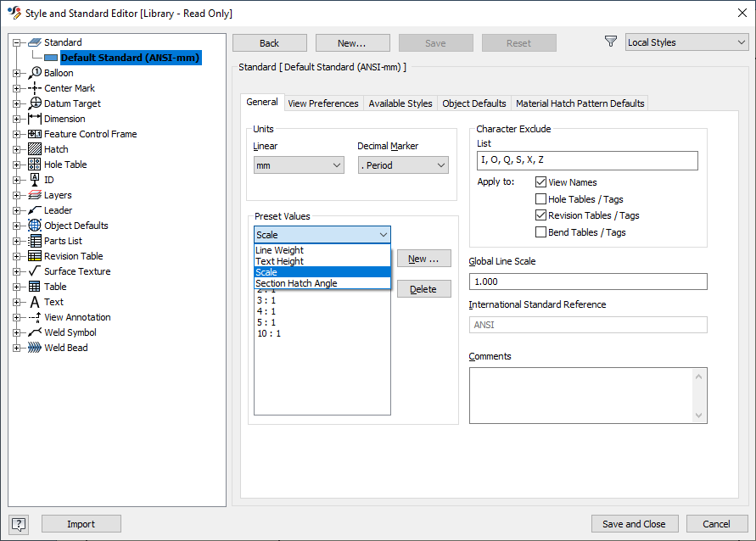
Task: Click the Default Standard (ANSI-mm) item icon
Action: click(x=51, y=58)
